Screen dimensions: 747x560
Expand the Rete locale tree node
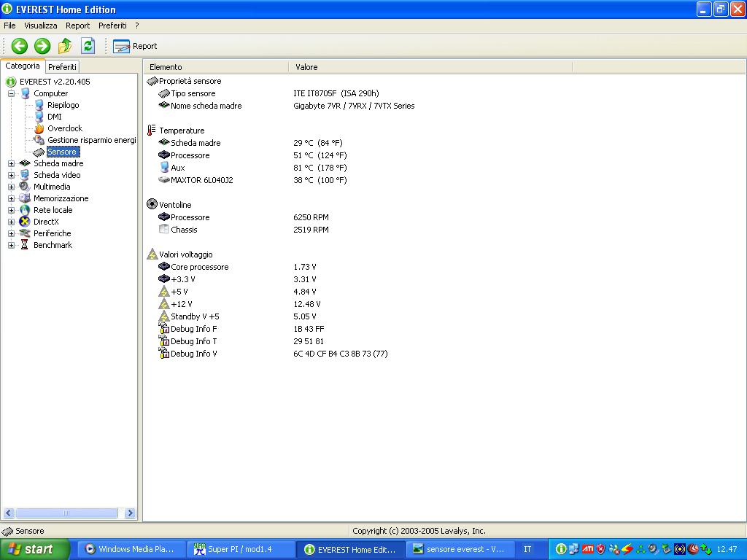click(11, 210)
